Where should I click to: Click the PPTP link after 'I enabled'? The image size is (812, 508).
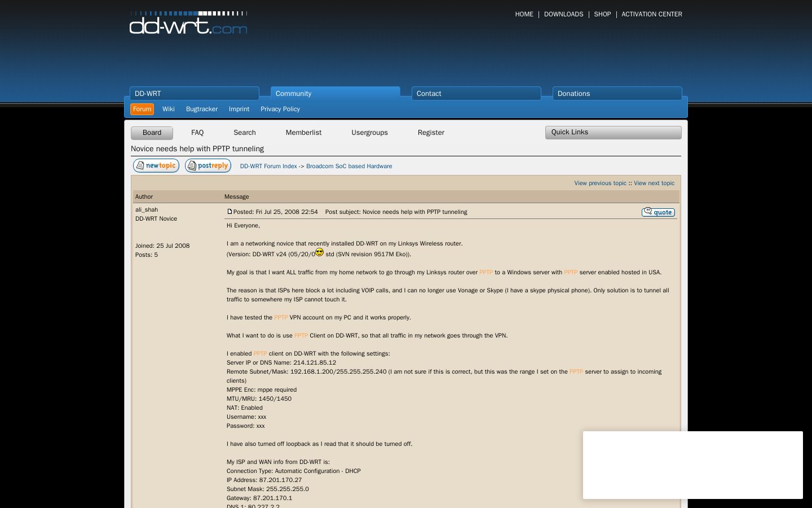click(260, 353)
